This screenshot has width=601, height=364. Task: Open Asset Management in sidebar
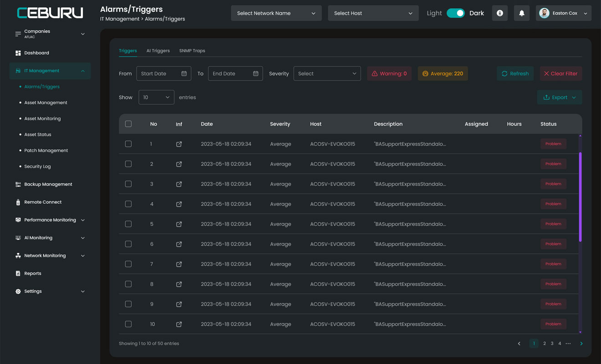(x=46, y=102)
